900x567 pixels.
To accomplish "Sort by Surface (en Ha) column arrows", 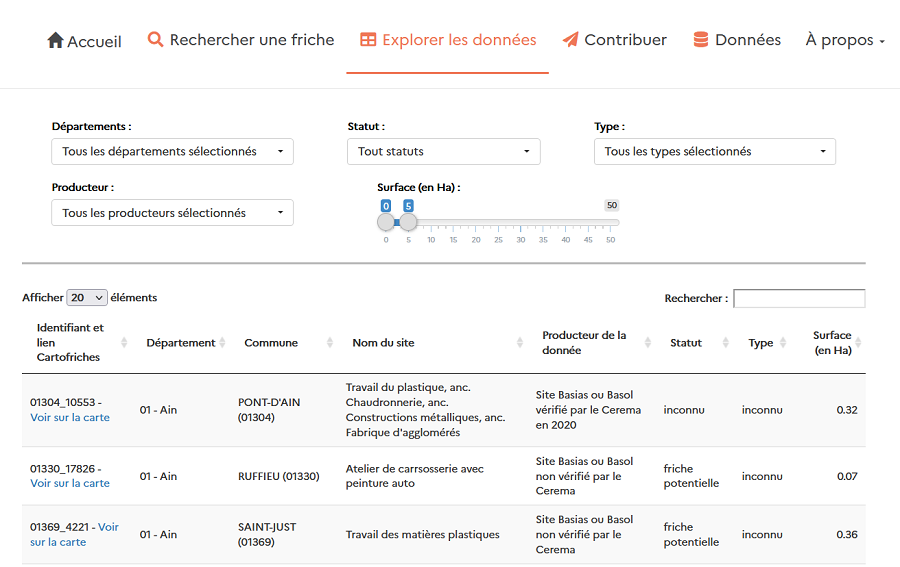I will click(x=858, y=342).
